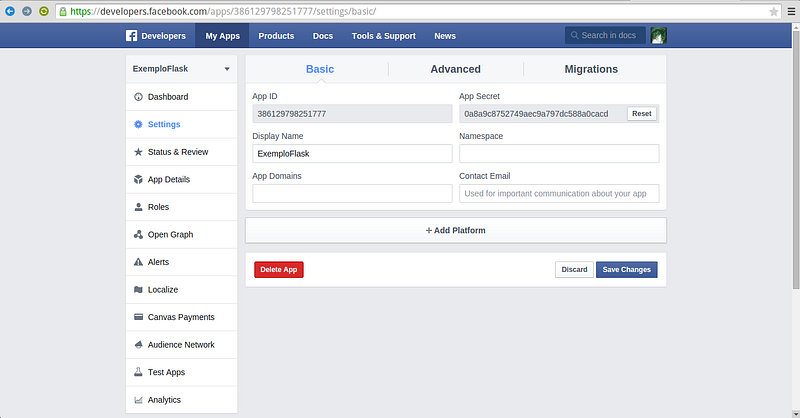Click the Dashboard gauge icon
The height and width of the screenshot is (418, 800).
(x=138, y=97)
